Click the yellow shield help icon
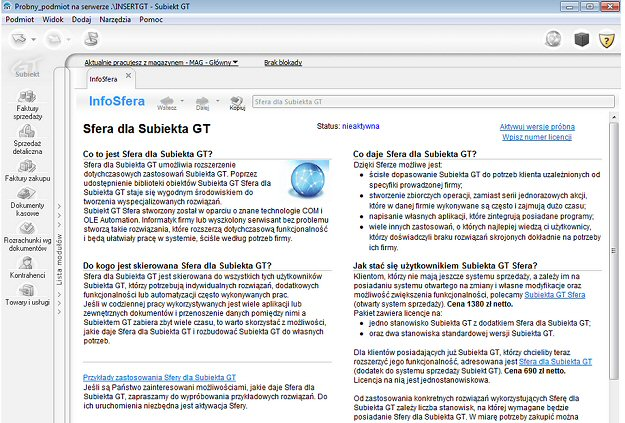625x423 pixels. tap(606, 39)
